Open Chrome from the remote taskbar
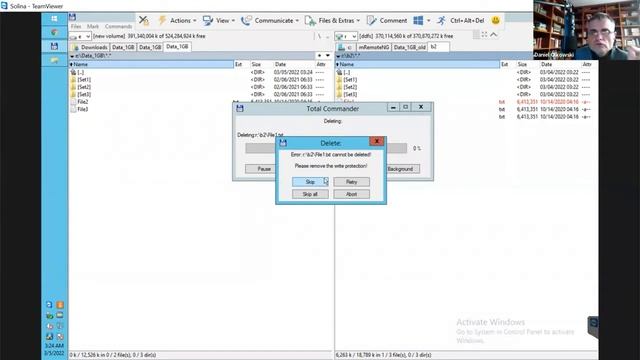This screenshot has height=360, width=640. [x=54, y=32]
